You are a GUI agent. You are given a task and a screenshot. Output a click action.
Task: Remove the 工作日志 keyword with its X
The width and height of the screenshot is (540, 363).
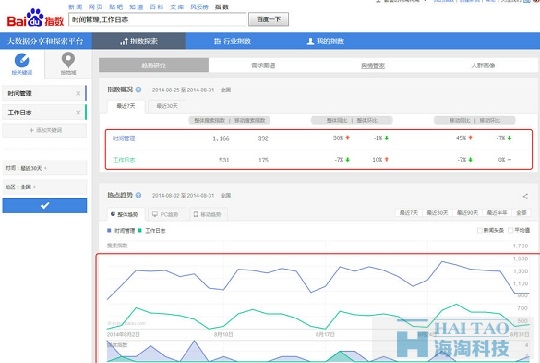[78, 112]
